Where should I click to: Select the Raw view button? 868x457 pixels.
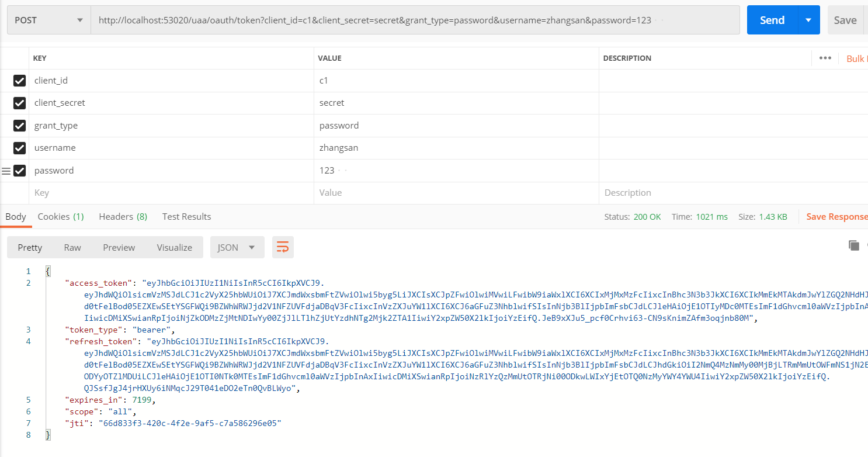tap(72, 247)
